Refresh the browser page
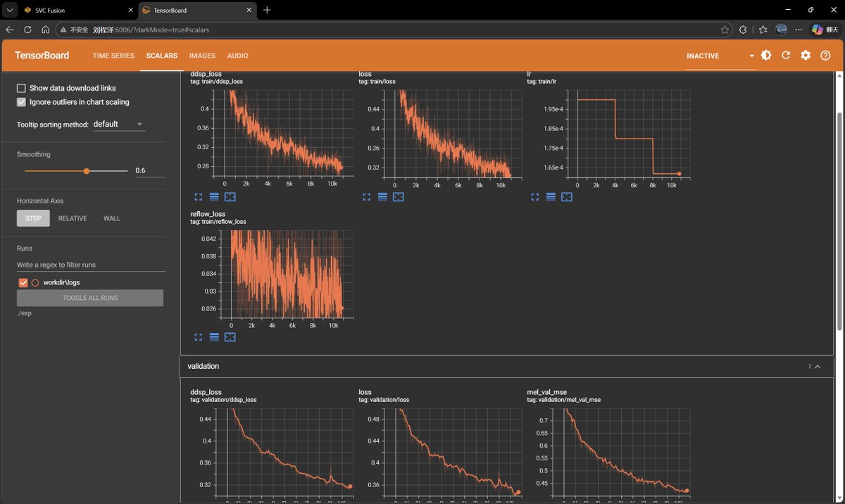 coord(27,30)
